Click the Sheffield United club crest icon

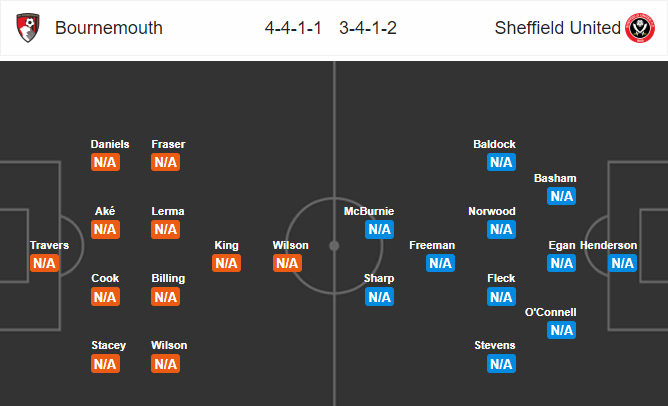(x=640, y=28)
